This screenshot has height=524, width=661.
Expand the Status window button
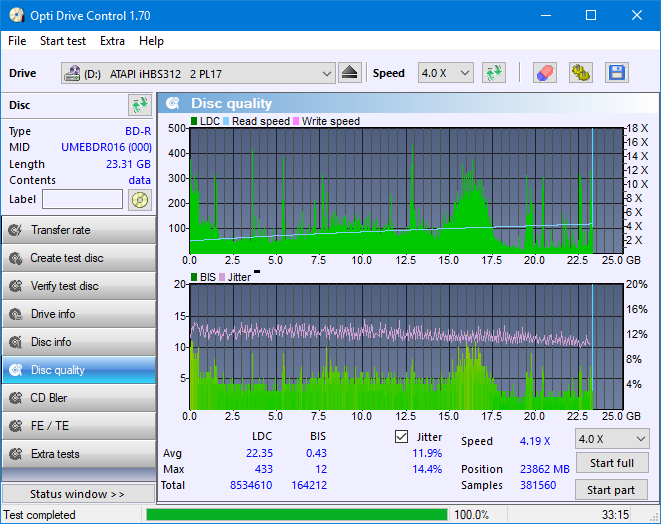click(x=78, y=494)
